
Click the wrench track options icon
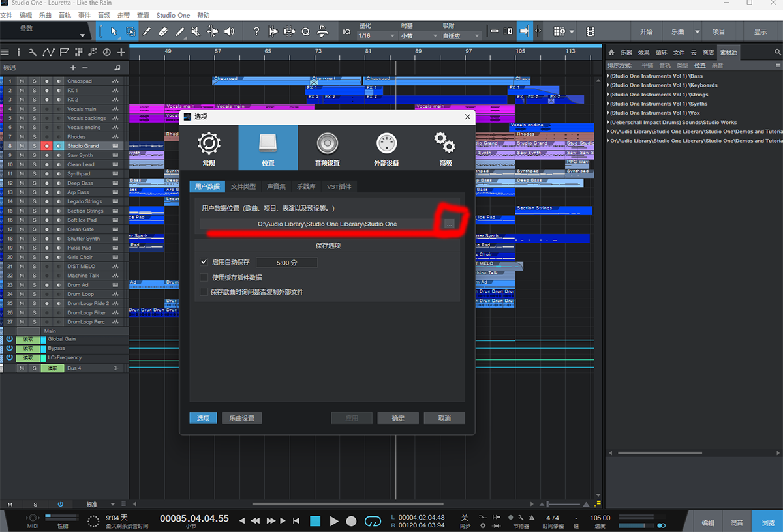[34, 52]
